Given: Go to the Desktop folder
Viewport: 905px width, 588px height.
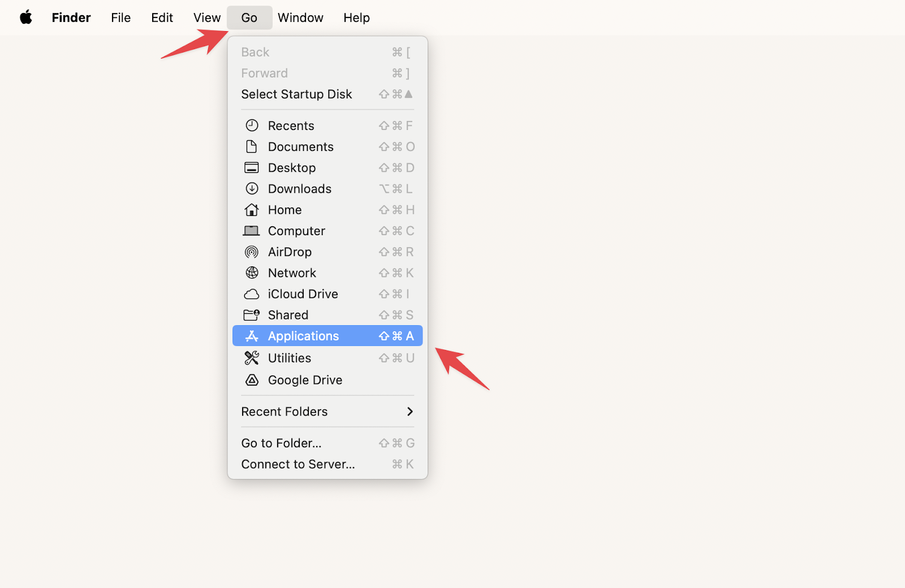Looking at the screenshot, I should coord(292,167).
